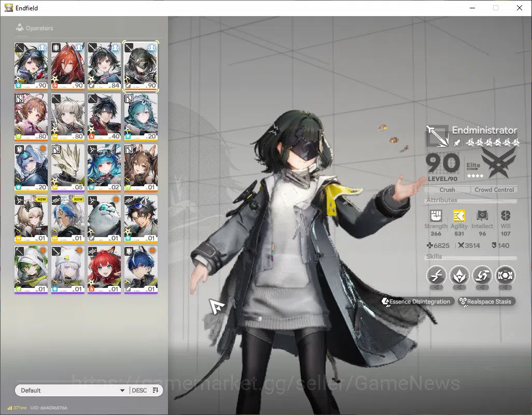Click the highlighted Agility attribute icon
This screenshot has height=415, width=532.
(459, 215)
